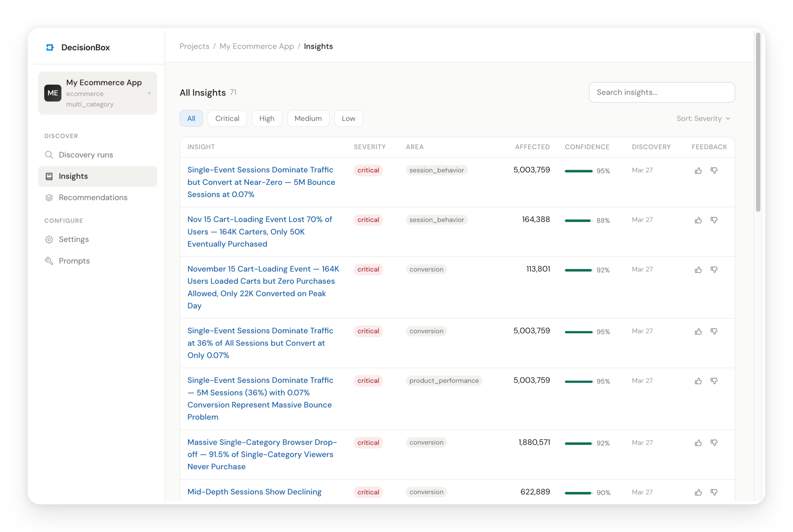Click the vertical page scrollbar
Screen dimensions: 793x532
click(758, 122)
